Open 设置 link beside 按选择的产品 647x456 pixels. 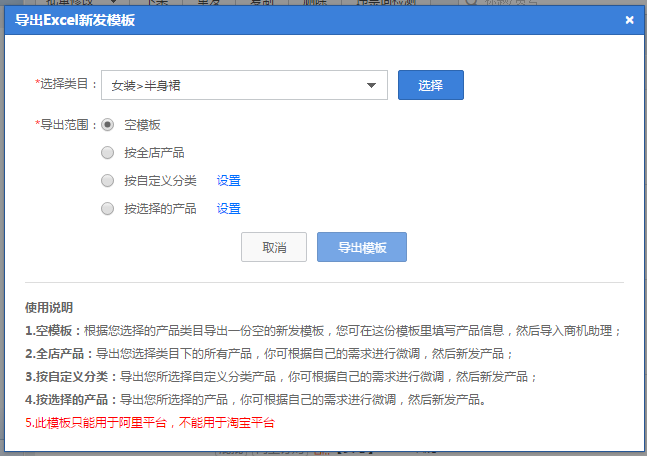[x=229, y=209]
